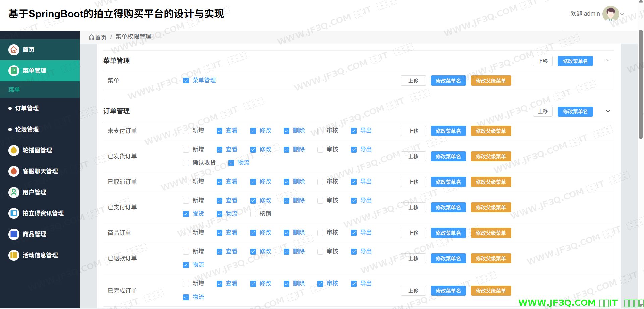This screenshot has width=644, height=309.
Task: Uncheck the 菜单管理 checkbox
Action: (186, 81)
